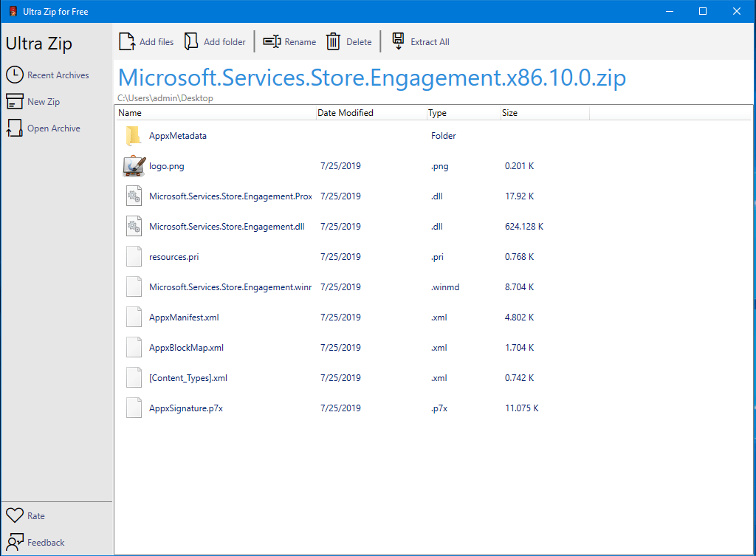Image resolution: width=756 pixels, height=556 pixels.
Task: Click the AppxManifest.xml file icon
Action: [x=134, y=318]
